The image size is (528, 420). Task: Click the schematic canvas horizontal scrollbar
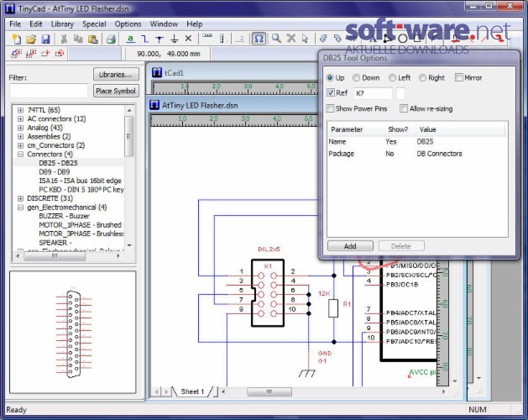coord(269,391)
